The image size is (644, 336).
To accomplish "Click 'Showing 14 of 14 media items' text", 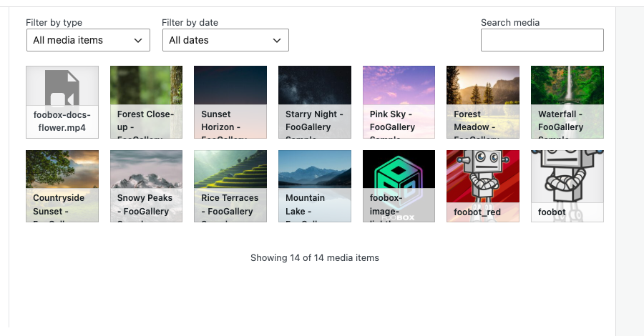I will 315,257.
